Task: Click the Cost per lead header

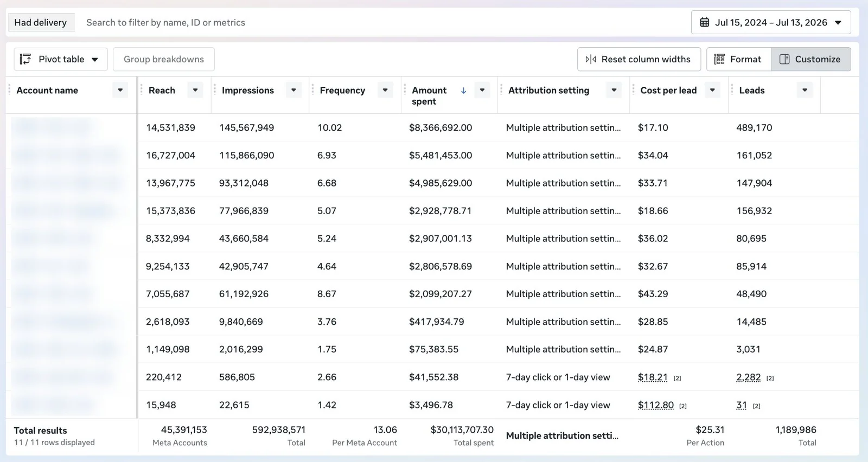Action: 668,90
